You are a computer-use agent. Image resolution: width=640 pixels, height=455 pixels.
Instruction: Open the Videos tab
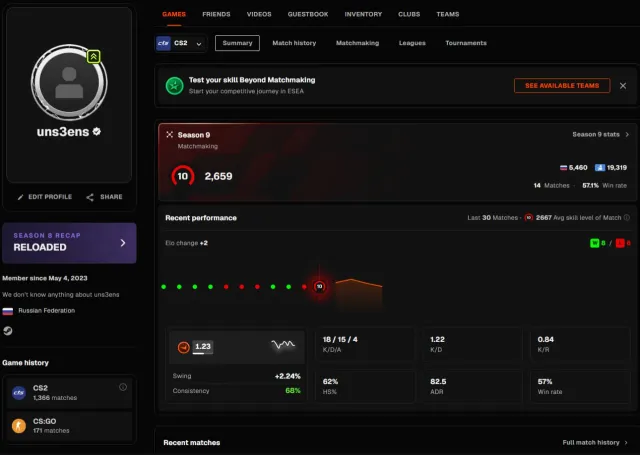pos(259,14)
